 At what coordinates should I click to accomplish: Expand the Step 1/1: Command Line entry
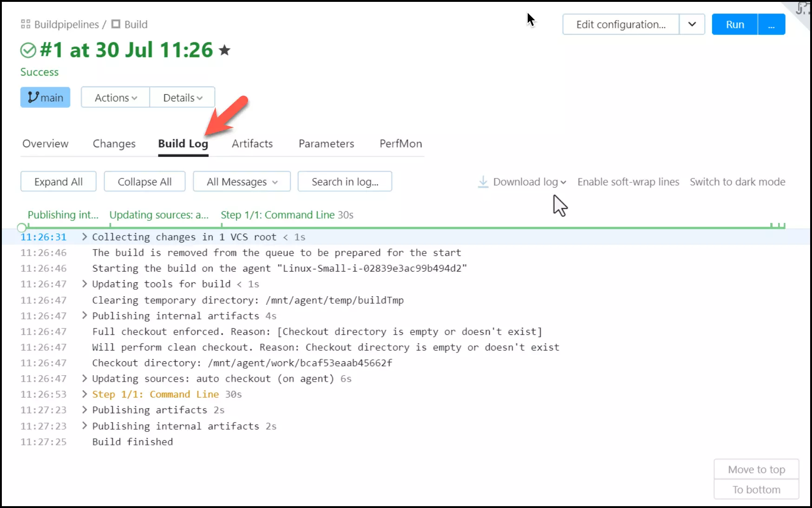point(85,394)
